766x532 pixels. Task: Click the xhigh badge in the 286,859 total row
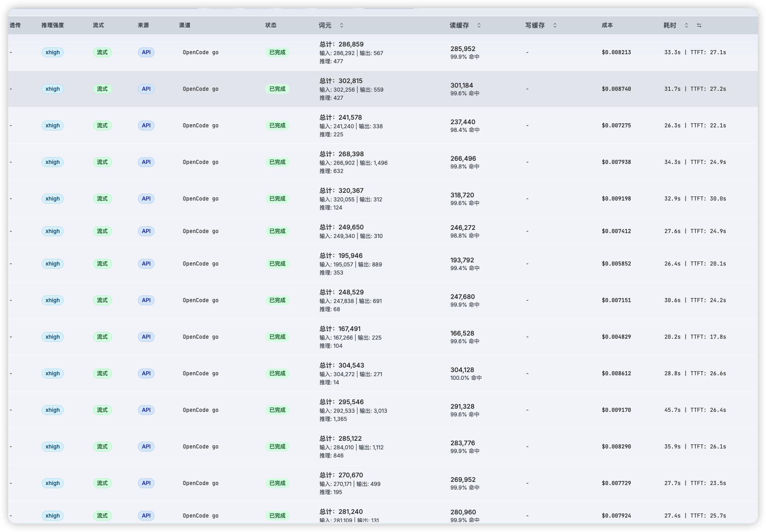tap(52, 52)
